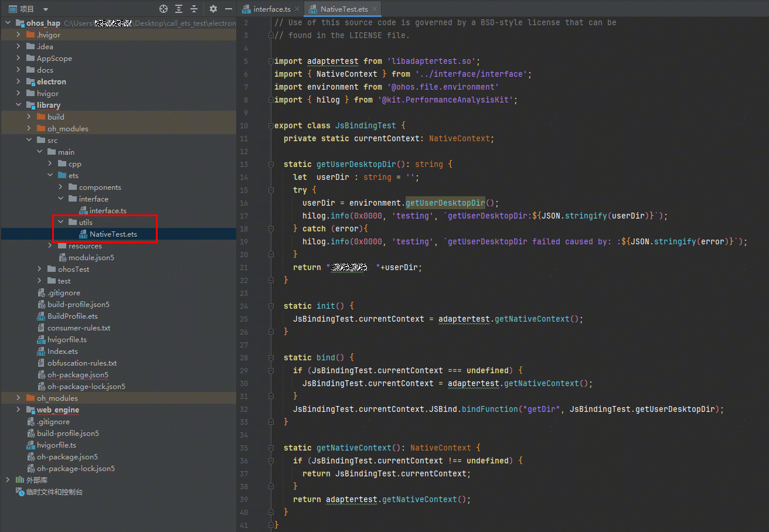Select NativeTest.ets in the project tree

pos(113,234)
